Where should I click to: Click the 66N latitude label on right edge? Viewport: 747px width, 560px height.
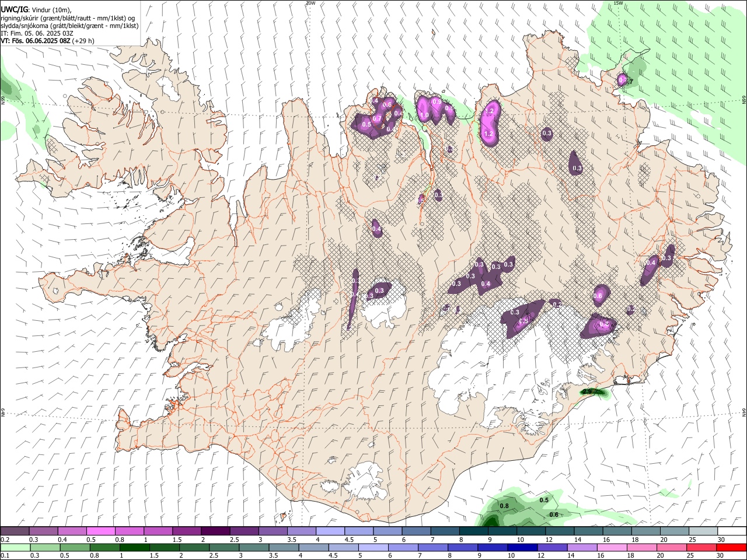point(743,100)
